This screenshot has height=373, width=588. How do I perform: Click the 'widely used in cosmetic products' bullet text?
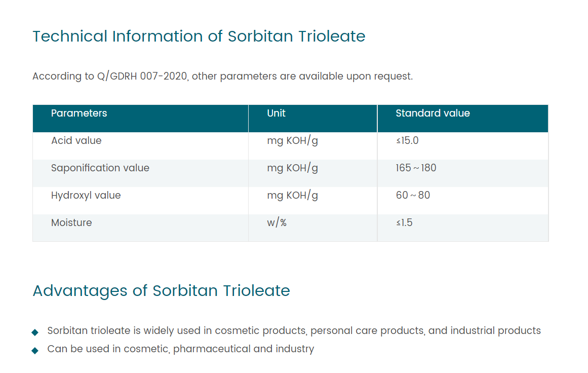tap(294, 331)
